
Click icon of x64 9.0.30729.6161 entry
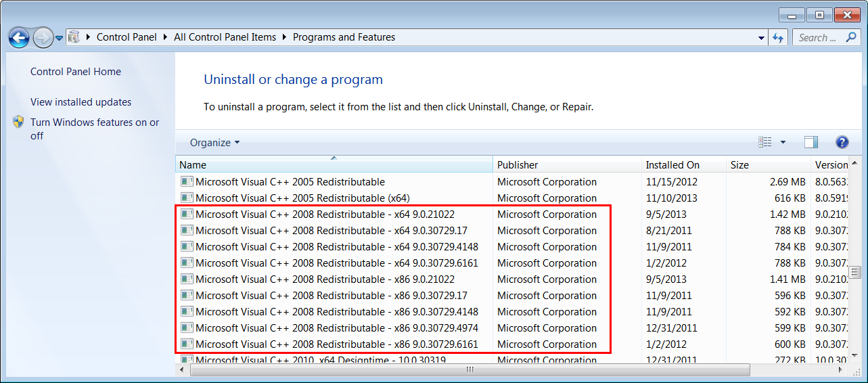(x=187, y=263)
